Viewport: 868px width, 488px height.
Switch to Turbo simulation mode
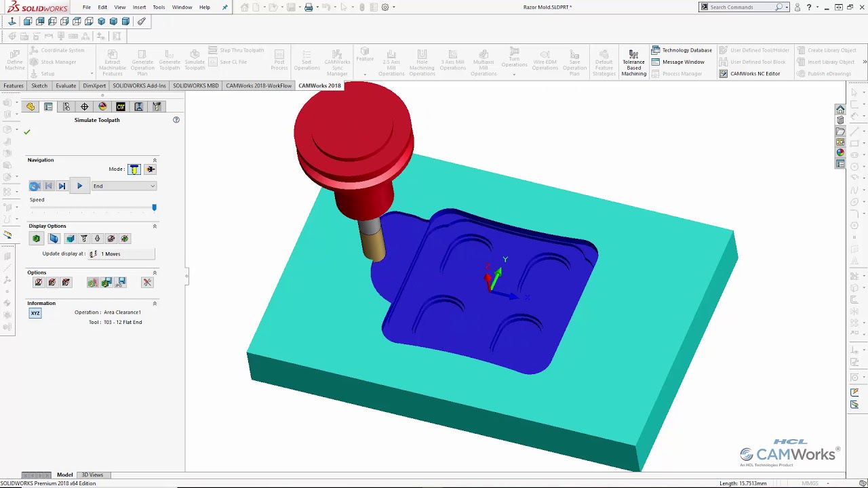point(150,169)
